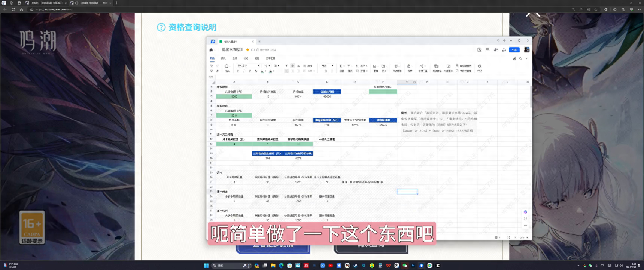Open the font size 10 dropdown
The height and width of the screenshot is (270, 644).
(x=267, y=66)
